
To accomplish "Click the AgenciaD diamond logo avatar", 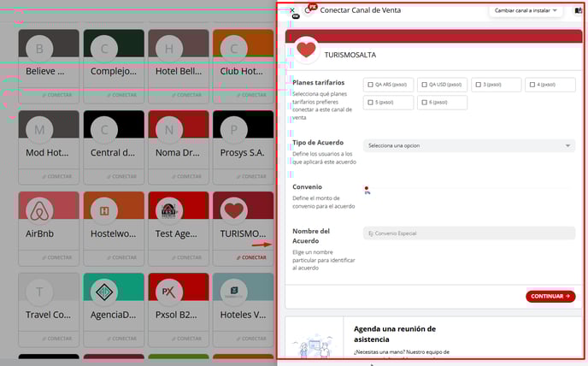I will 104,292.
